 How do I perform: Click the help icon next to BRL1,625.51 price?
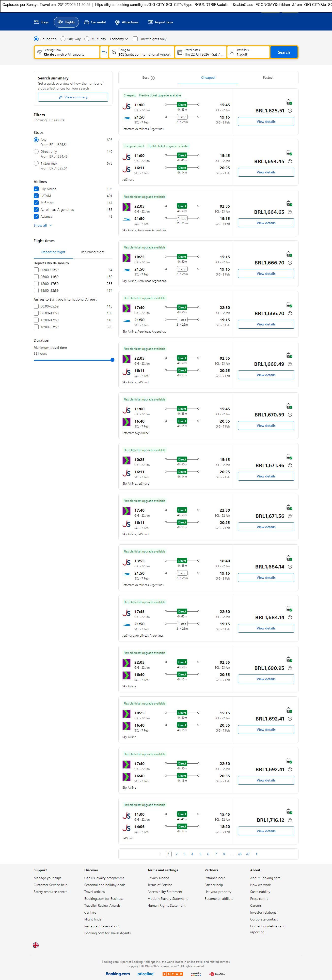(x=290, y=111)
